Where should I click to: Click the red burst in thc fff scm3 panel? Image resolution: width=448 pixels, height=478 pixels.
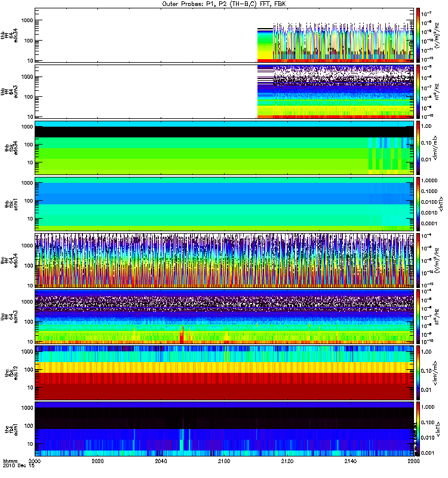point(182,336)
